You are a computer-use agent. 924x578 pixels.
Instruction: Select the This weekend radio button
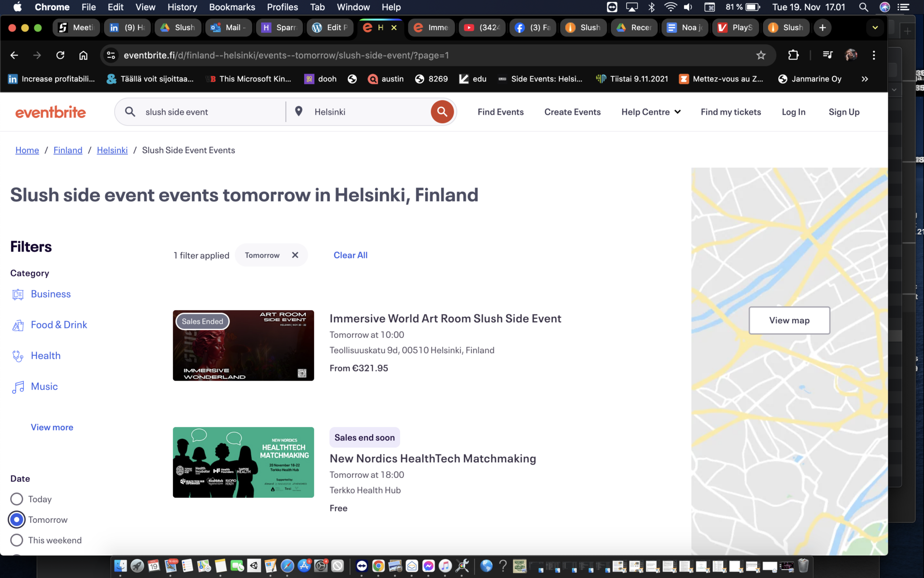tap(17, 540)
